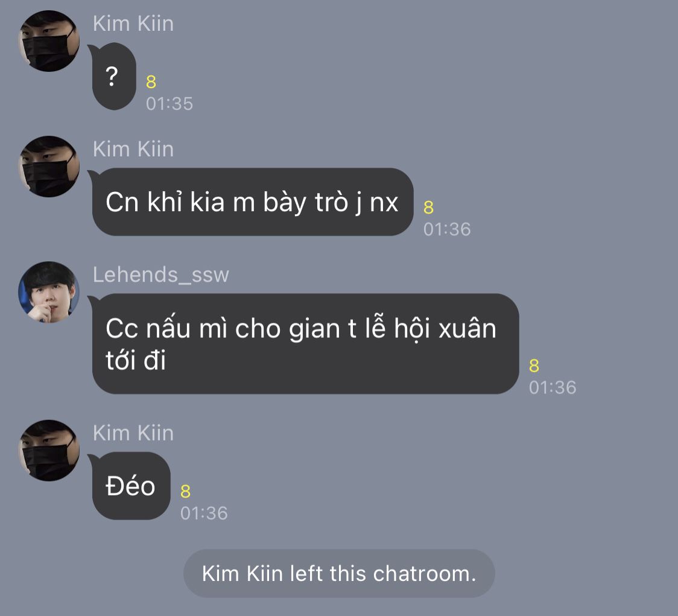The width and height of the screenshot is (678, 616).
Task: Tap the yellow read count 8 beside the "?" message
Action: [151, 82]
